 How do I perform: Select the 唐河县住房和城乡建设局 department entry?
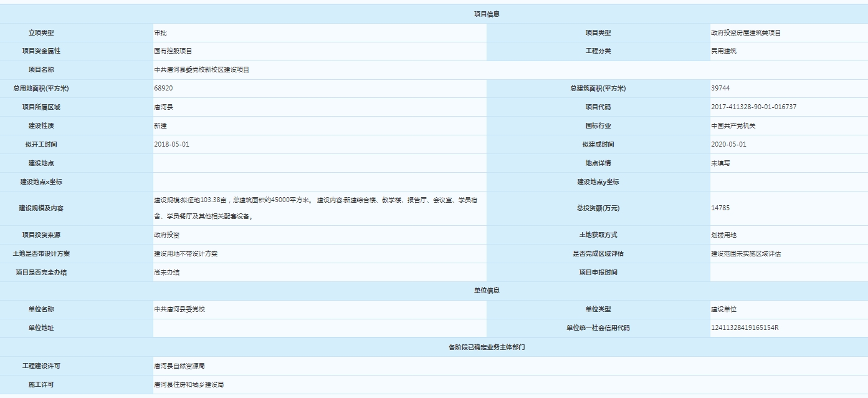pyautogui.click(x=189, y=385)
